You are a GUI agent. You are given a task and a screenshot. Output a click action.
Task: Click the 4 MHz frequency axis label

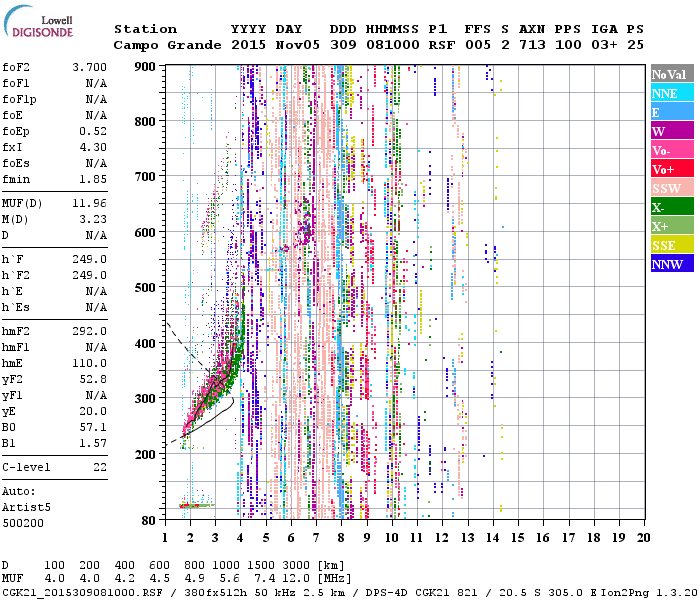(x=240, y=538)
